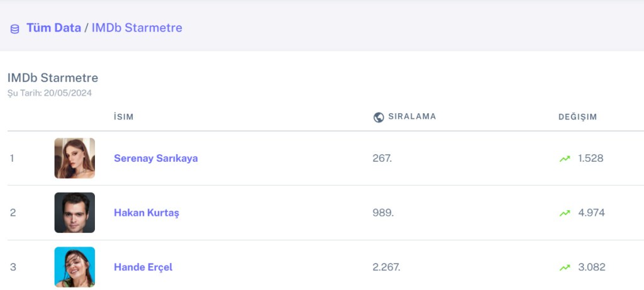Screen dimensions: 644x290
Task: Click Hande Erçel's profile photo
Action: click(x=74, y=267)
